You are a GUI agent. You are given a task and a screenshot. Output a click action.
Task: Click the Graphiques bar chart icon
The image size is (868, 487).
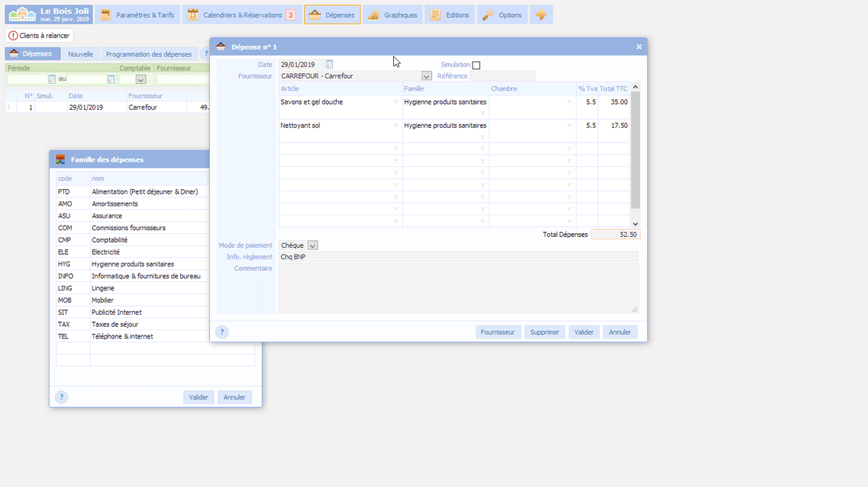(374, 15)
